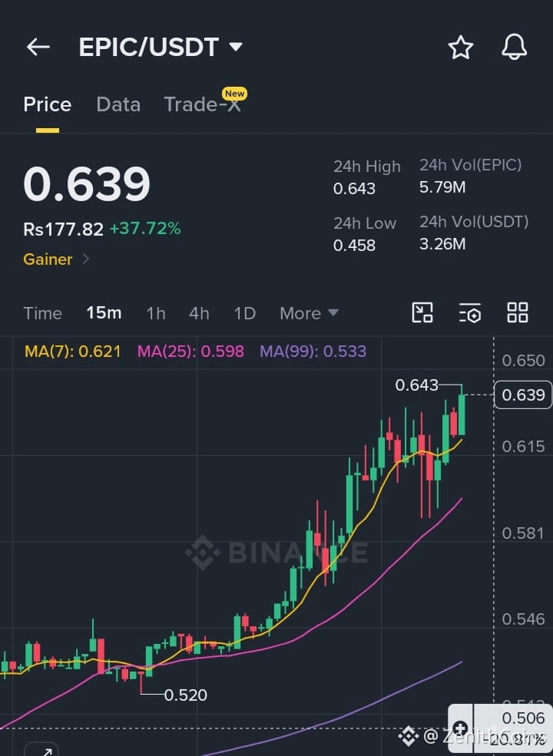Choose the 1D interval
The width and height of the screenshot is (553, 756).
245,313
